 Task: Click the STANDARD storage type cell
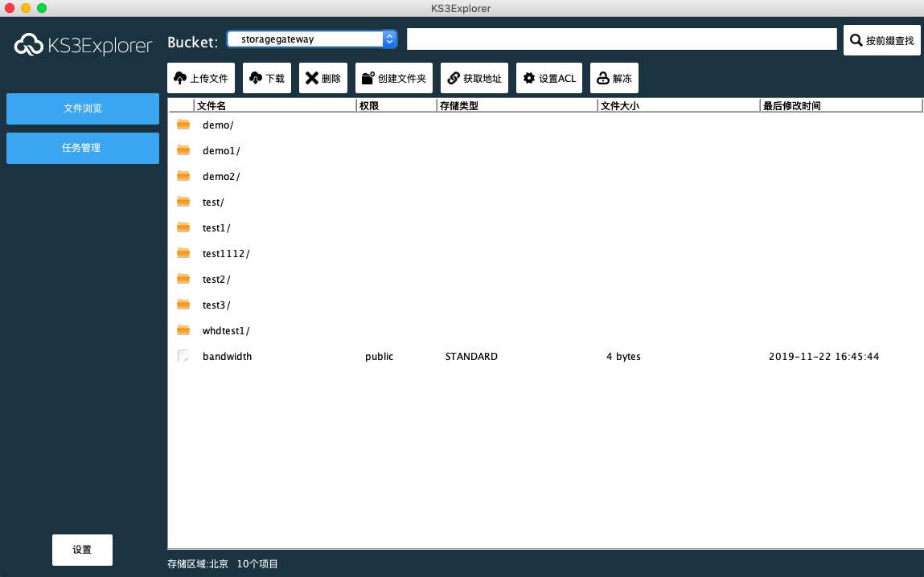[x=471, y=356]
